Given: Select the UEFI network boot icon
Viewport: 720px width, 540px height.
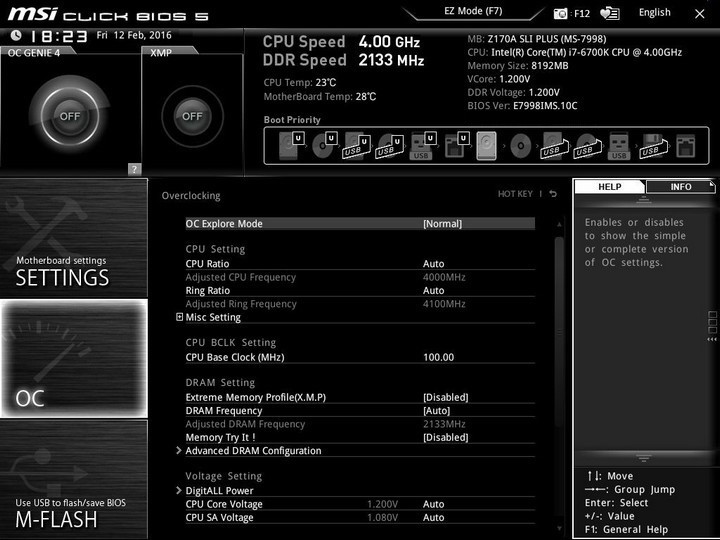Looking at the screenshot, I should coord(456,146).
